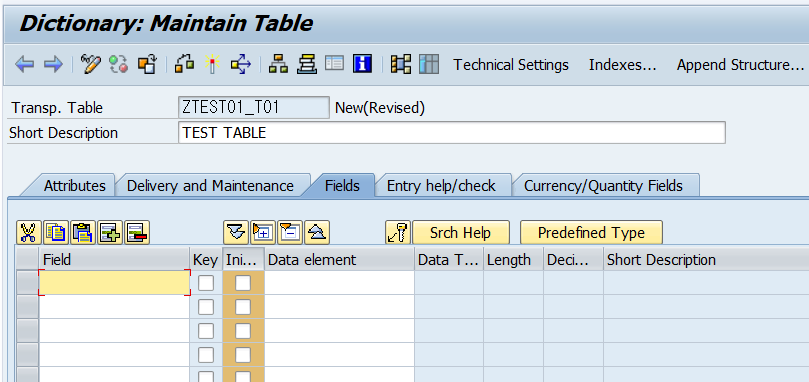Run the Check syntax icon
The height and width of the screenshot is (382, 809).
[185, 65]
